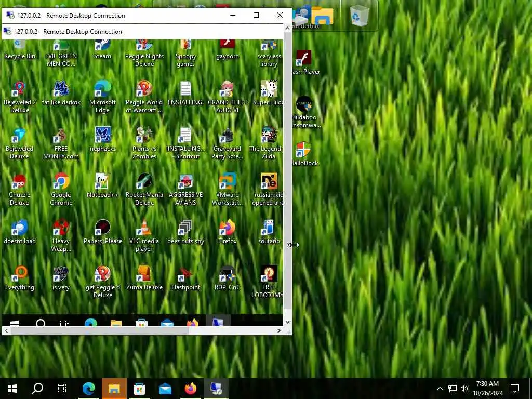Open the clock showing 7:30 AM
This screenshot has width=532, height=399.
pos(487,389)
